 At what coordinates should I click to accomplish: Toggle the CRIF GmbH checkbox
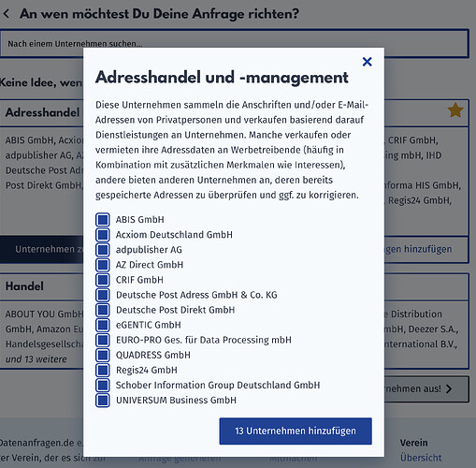click(x=103, y=280)
